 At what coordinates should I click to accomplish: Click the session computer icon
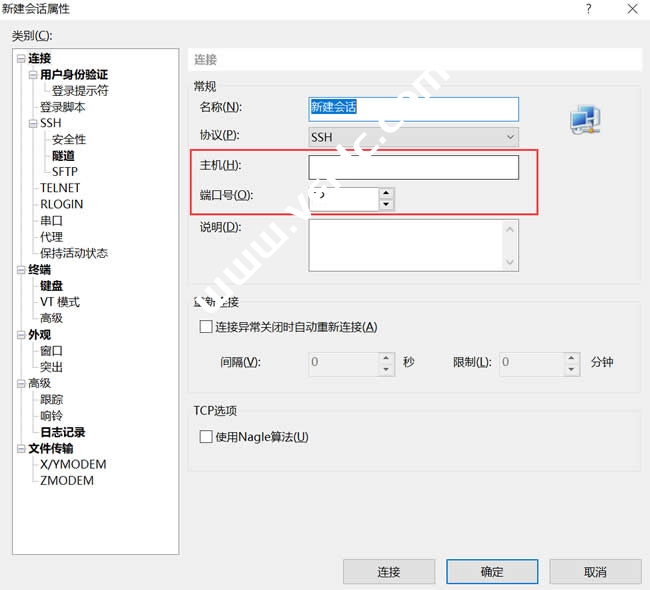(x=585, y=120)
